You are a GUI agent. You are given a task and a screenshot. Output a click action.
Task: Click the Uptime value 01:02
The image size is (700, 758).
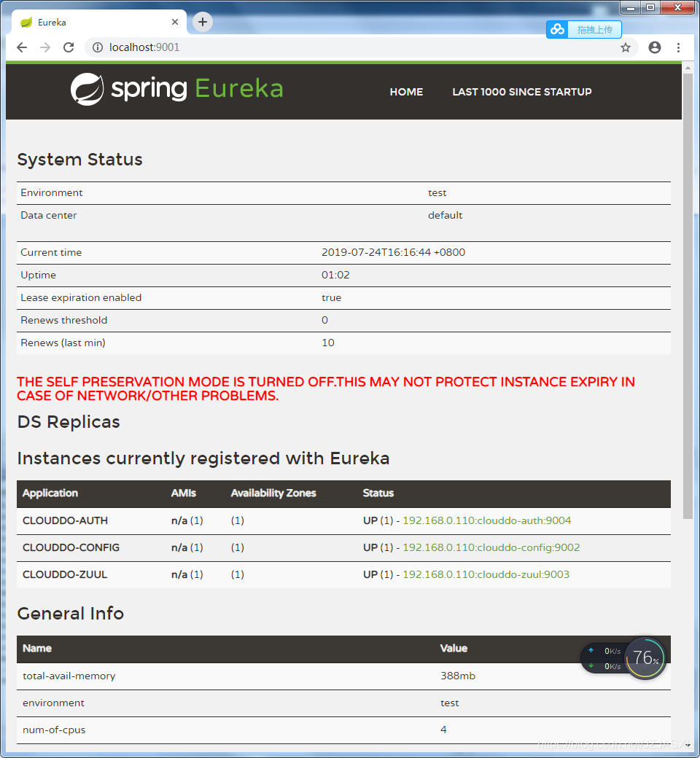pyautogui.click(x=335, y=275)
